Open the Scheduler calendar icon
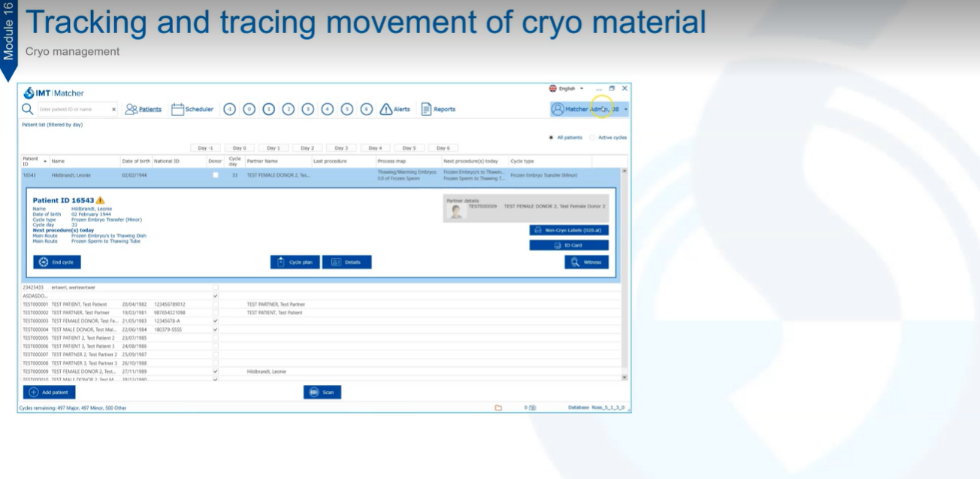980x479 pixels. tap(178, 109)
